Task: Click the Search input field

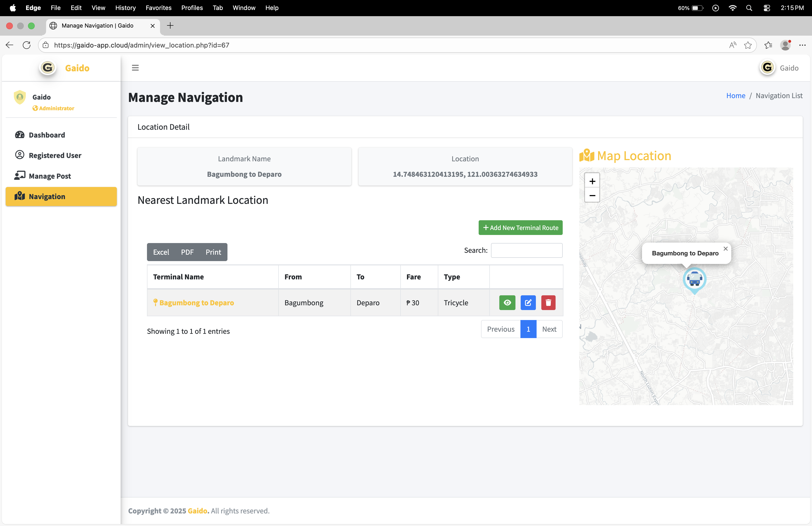Action: click(x=526, y=250)
